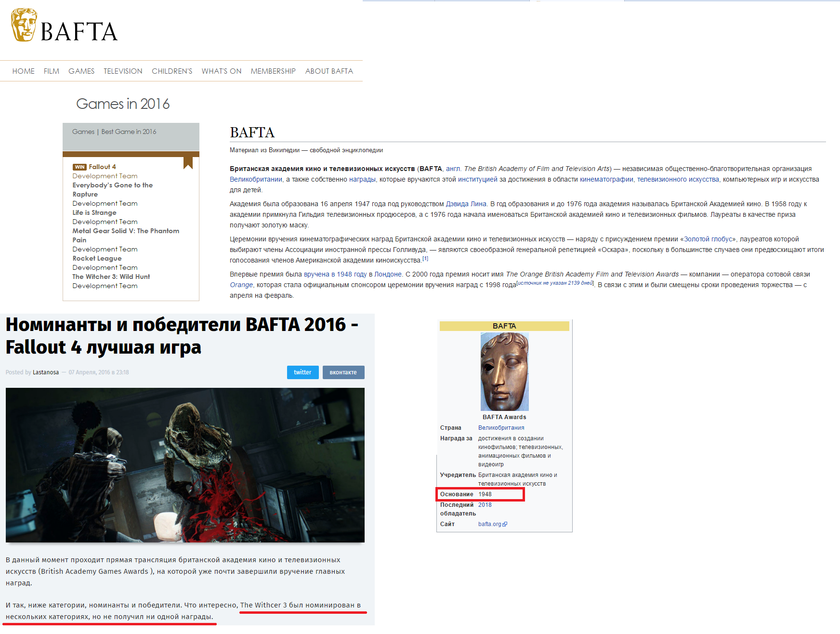The height and width of the screenshot is (634, 840).
Task: Select The Witcher 3: Wild Hunt entry
Action: (111, 277)
